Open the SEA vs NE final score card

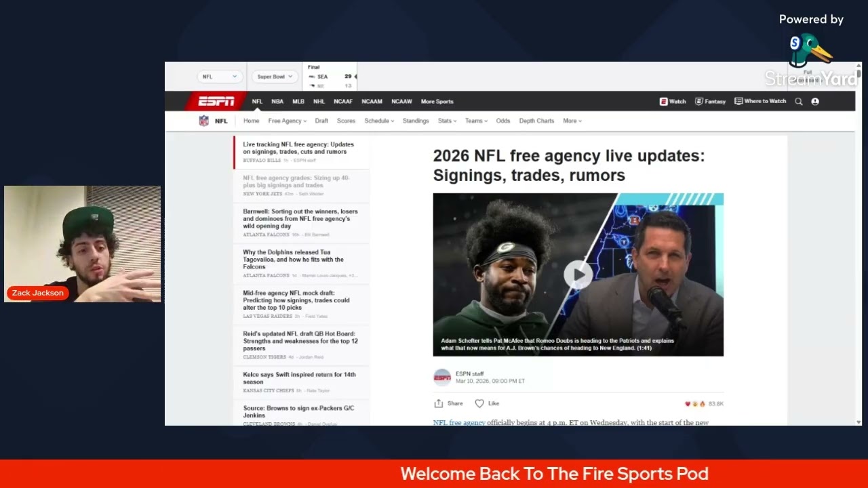click(x=330, y=77)
